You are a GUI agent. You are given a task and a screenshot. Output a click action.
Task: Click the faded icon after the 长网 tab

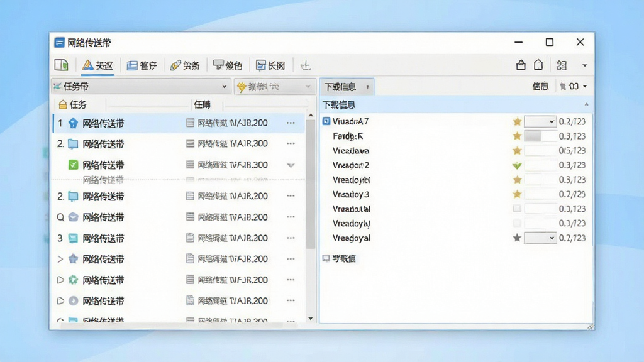(306, 65)
